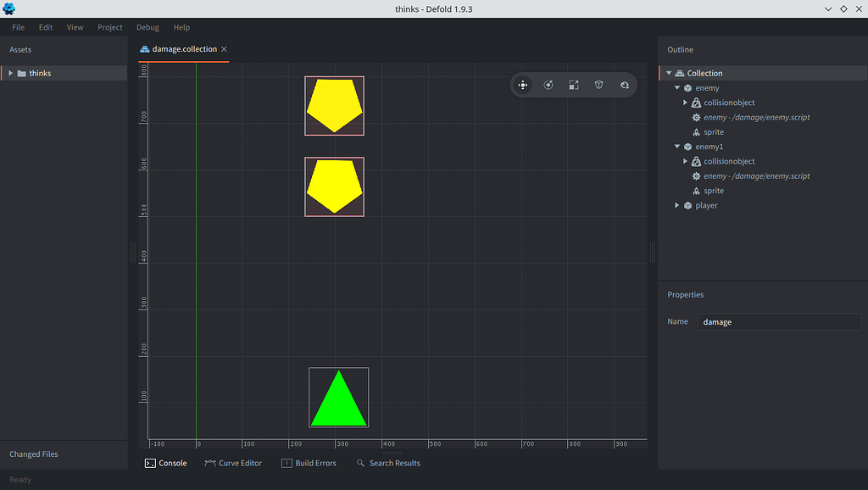Image resolution: width=868 pixels, height=490 pixels.
Task: Expand the player game object
Action: [676, 204]
